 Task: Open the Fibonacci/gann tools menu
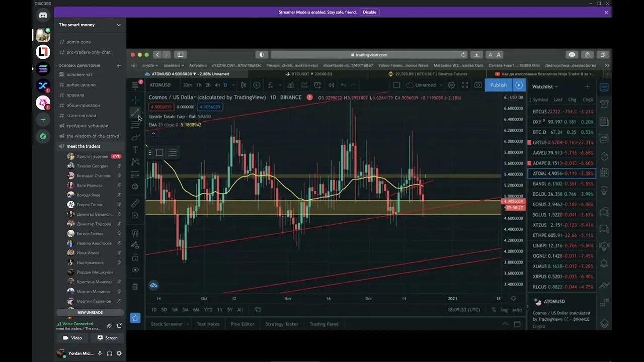135,125
